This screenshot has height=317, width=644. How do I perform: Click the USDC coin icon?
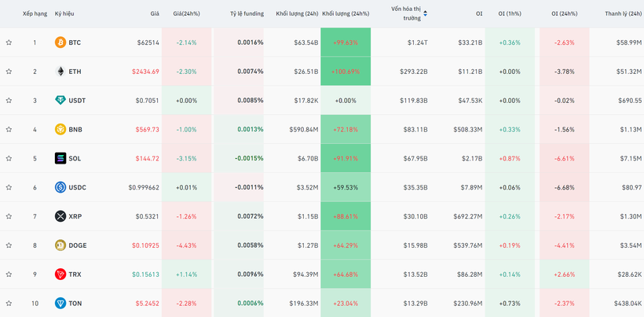(60, 187)
